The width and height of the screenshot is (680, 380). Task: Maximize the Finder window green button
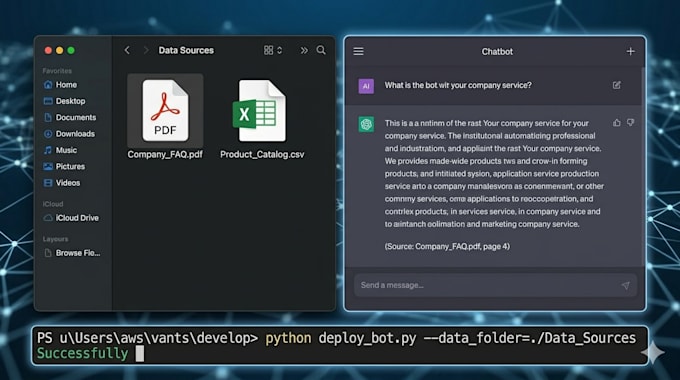click(71, 50)
